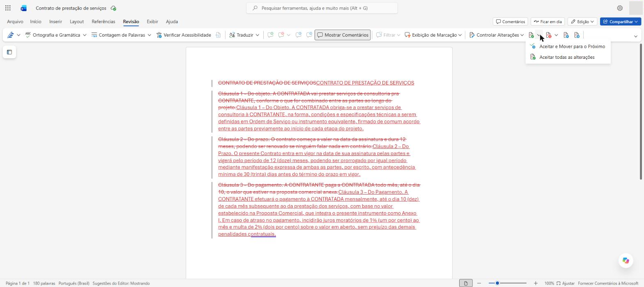Choose Aceitar todas as alterações
Viewport: 644px width, 287px height.
568,57
